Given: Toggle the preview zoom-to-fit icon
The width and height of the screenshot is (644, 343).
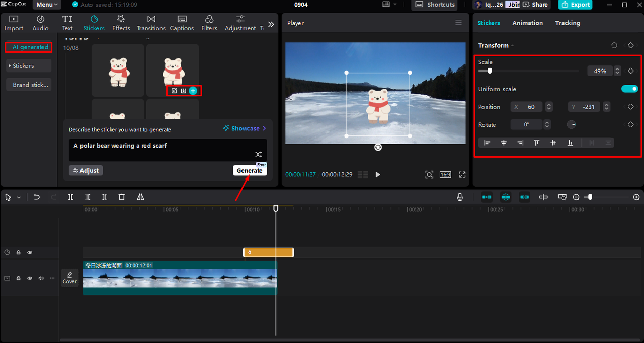Looking at the screenshot, I should coord(429,174).
